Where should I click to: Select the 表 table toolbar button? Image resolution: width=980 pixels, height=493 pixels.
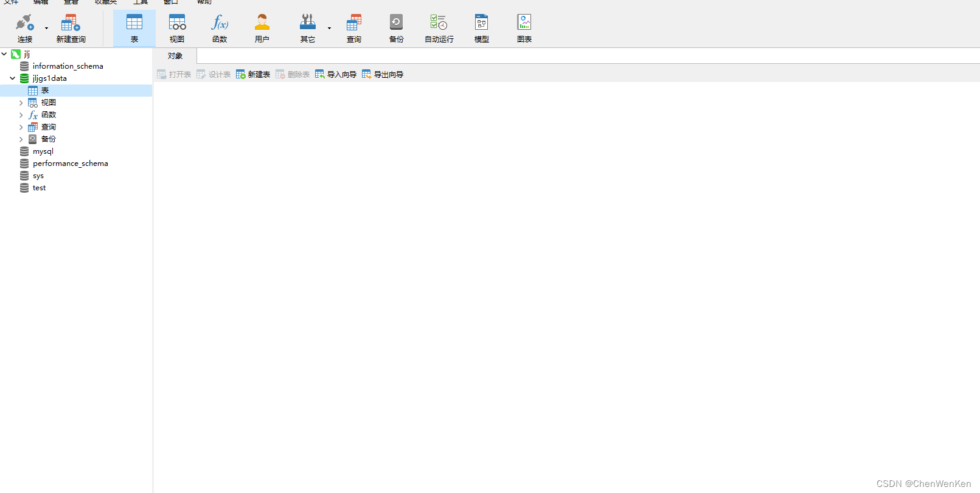134,29
